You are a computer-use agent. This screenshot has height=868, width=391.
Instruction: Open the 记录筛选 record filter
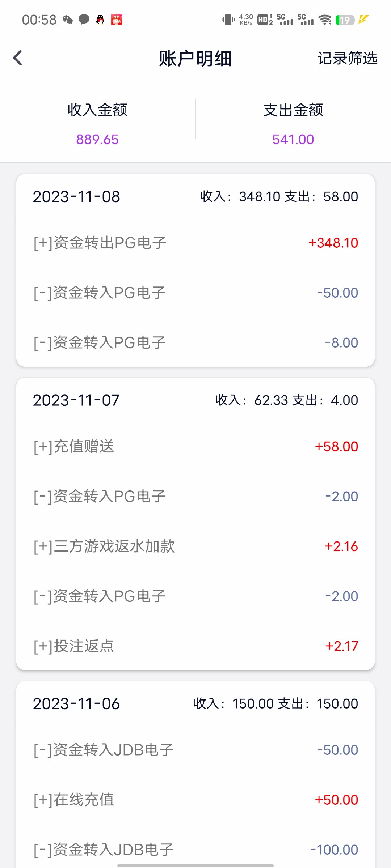click(x=347, y=58)
